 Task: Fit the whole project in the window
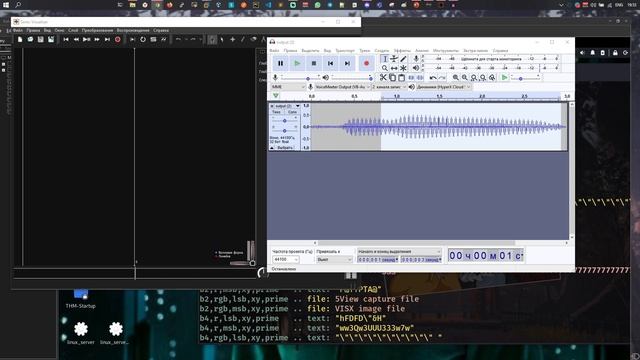(x=483, y=78)
